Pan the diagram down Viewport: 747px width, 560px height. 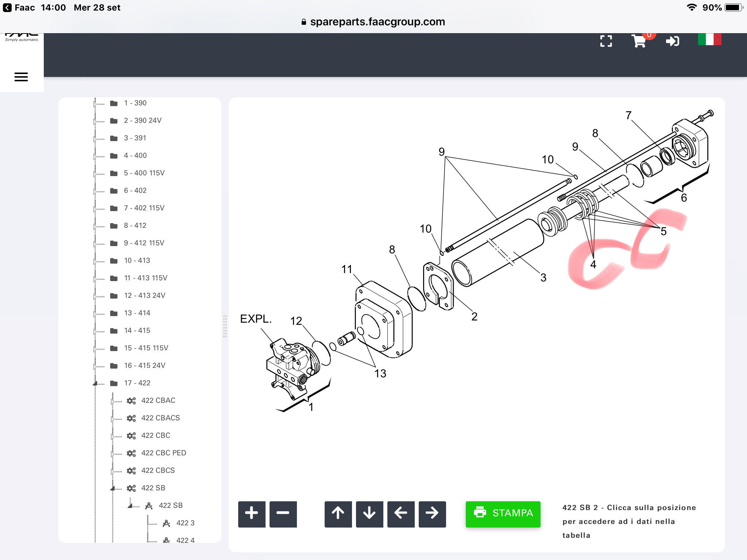coord(369,514)
